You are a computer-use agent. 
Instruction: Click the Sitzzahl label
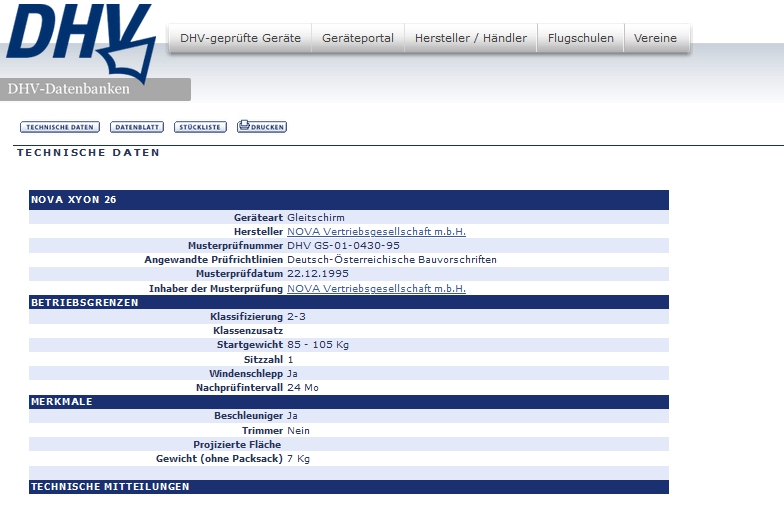click(x=264, y=360)
